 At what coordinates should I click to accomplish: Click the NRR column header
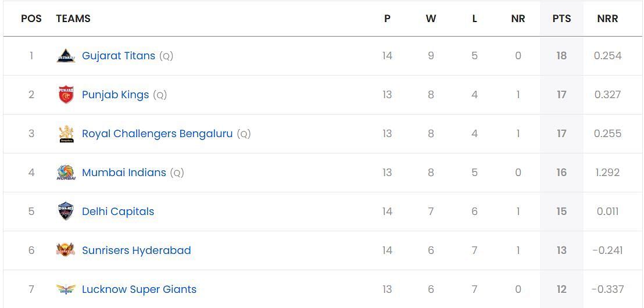607,19
